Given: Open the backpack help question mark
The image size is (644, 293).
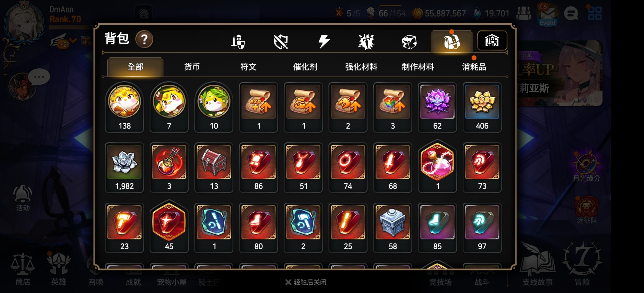Looking at the screenshot, I should tap(144, 40).
